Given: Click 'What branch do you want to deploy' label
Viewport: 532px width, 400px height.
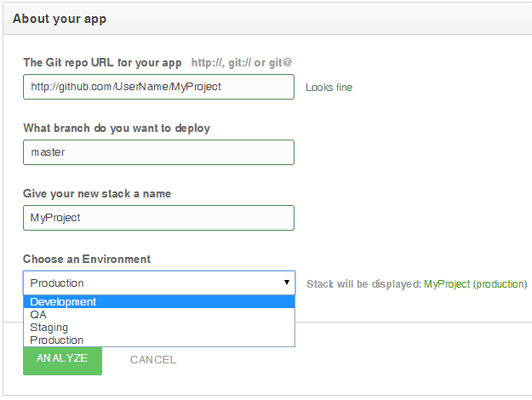Looking at the screenshot, I should (x=117, y=129).
